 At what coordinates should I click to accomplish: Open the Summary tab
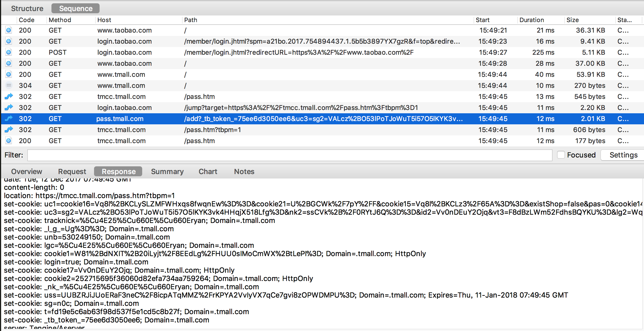click(x=167, y=172)
